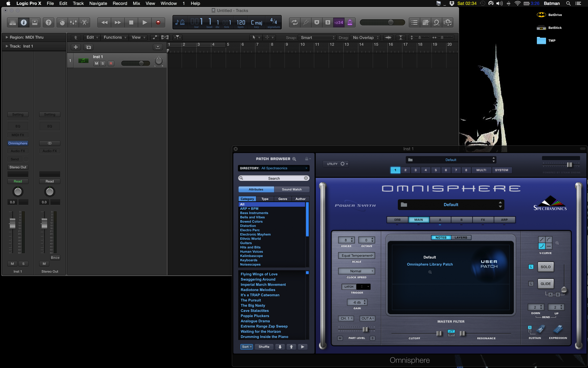Open the Mix menu in menu bar

pos(136,3)
